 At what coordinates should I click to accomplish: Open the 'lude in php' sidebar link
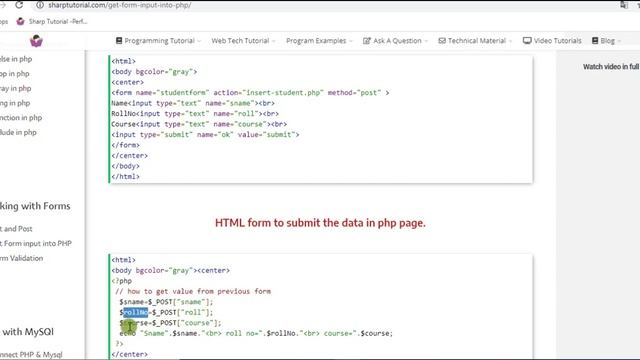pyautogui.click(x=18, y=132)
